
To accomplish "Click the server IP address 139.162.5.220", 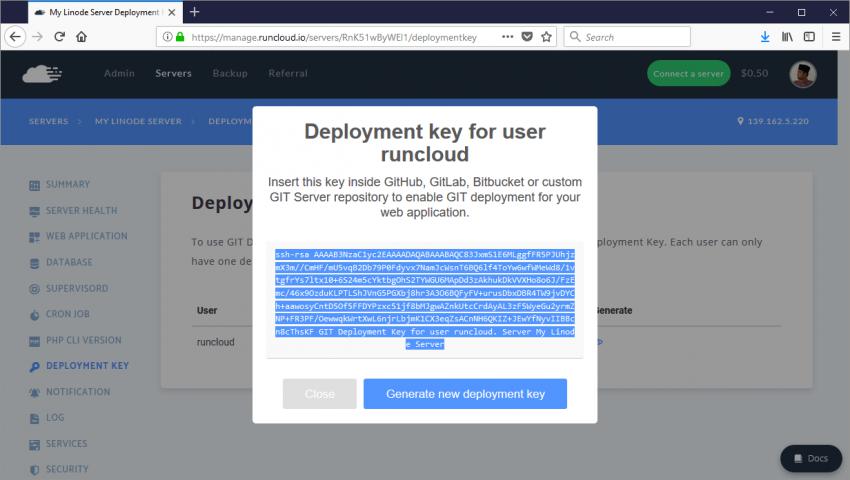I will tap(778, 121).
